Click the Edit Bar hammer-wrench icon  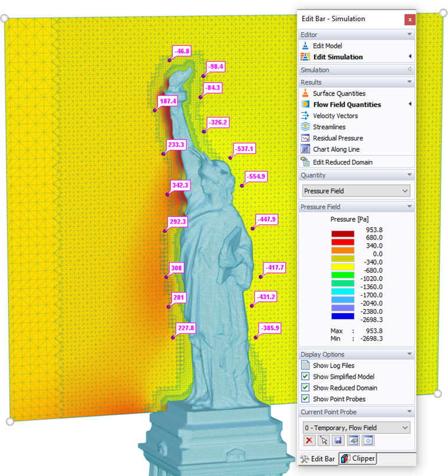pyautogui.click(x=305, y=459)
